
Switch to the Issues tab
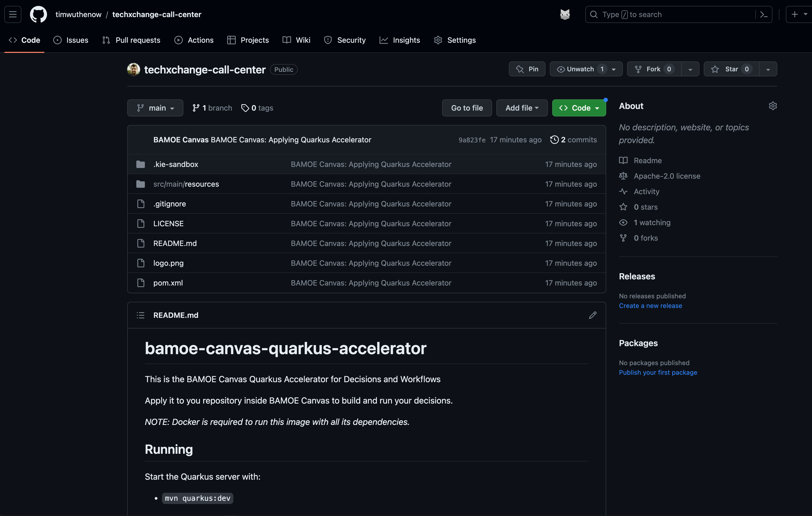point(71,40)
